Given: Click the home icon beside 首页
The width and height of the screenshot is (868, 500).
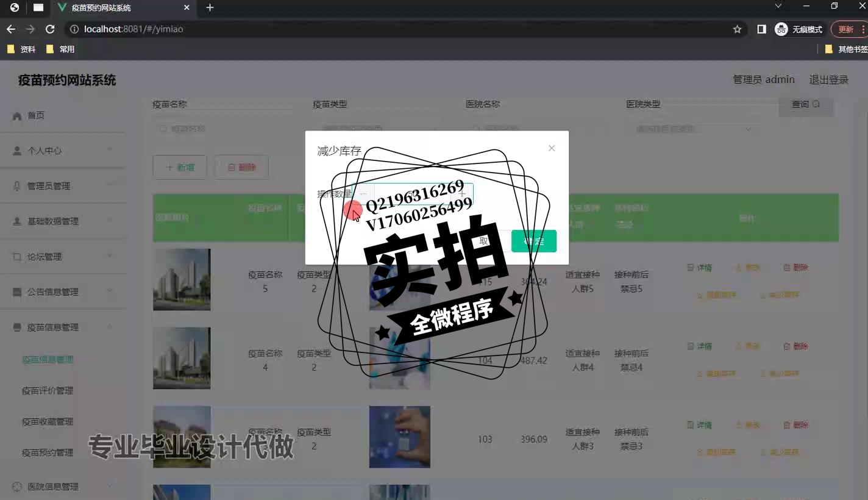Looking at the screenshot, I should [17, 116].
